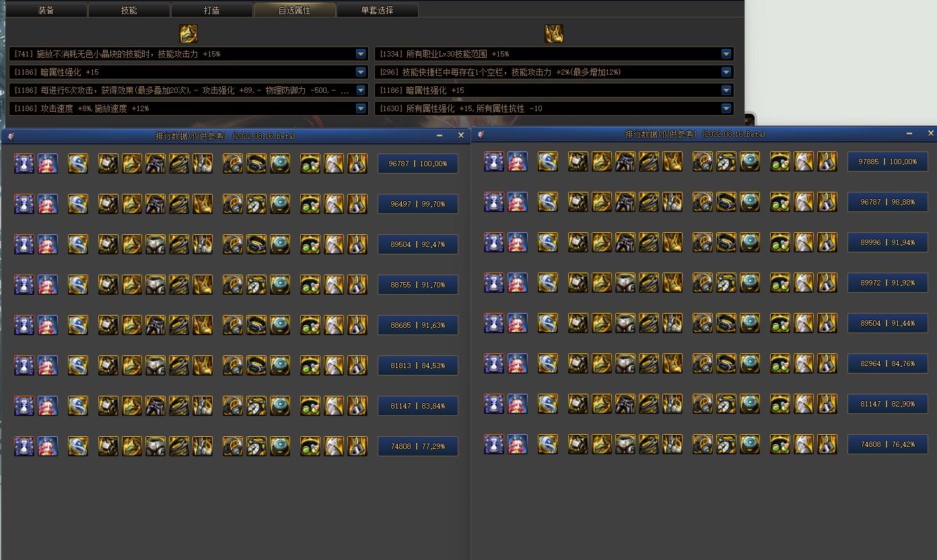Click blue swirl weapon icon in left window's 96787 row
This screenshot has height=560, width=937.
78,164
